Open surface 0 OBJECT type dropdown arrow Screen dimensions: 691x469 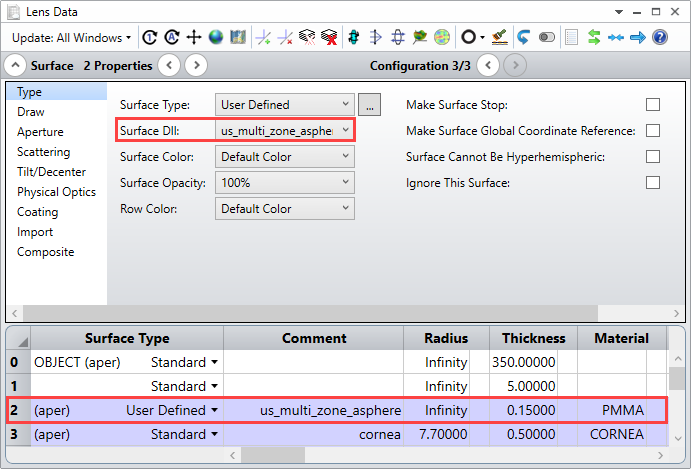point(215,362)
